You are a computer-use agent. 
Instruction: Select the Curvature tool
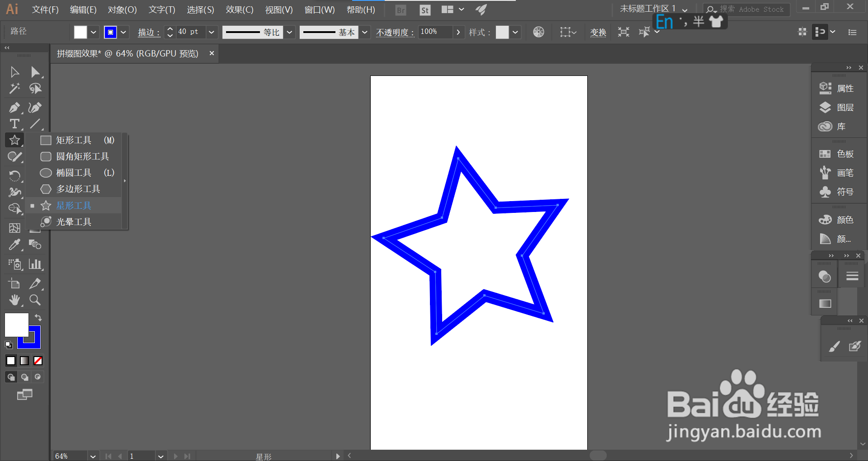(35, 108)
